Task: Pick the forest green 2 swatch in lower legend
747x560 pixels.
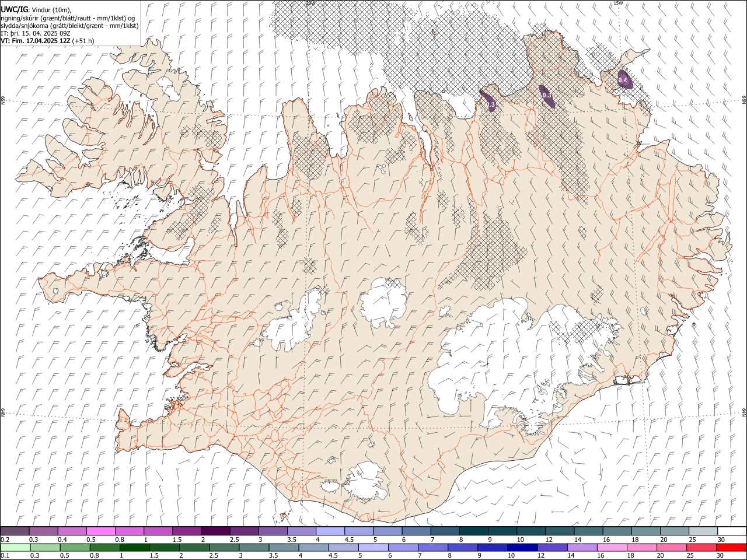Action: (194, 548)
